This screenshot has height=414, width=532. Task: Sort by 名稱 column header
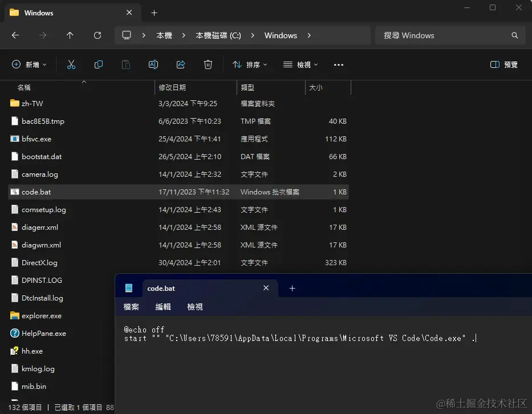24,88
